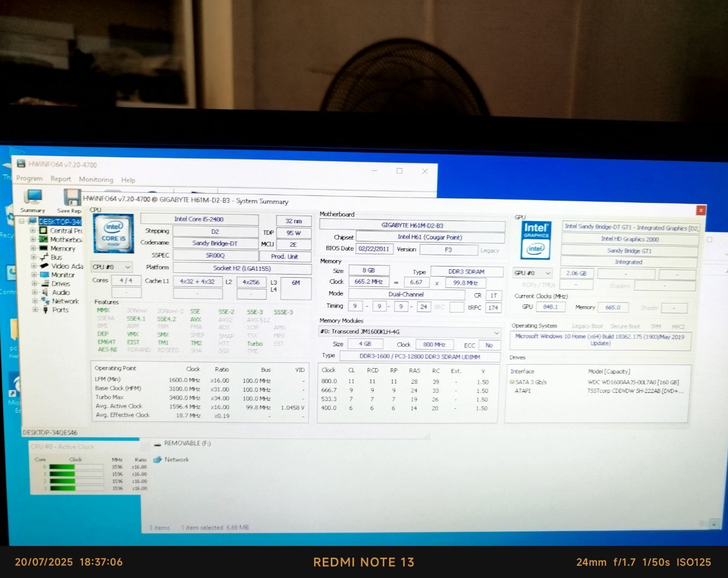This screenshot has width=728, height=578.
Task: Click the Microsoft Windows 10 Home OS box
Action: coord(600,340)
